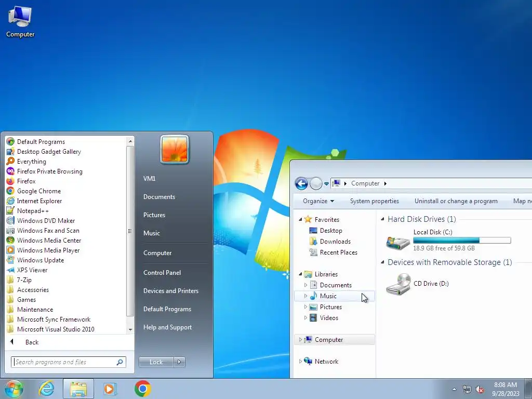Open recent locations dropdown in Explorer
532x399 pixels.
click(326, 184)
